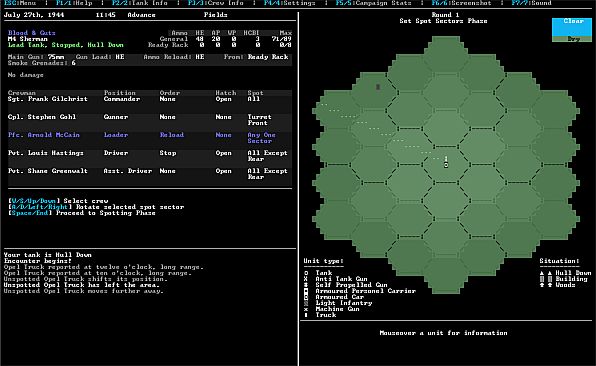
Task: Click the player tank icon on the hex map
Action: coord(446,165)
